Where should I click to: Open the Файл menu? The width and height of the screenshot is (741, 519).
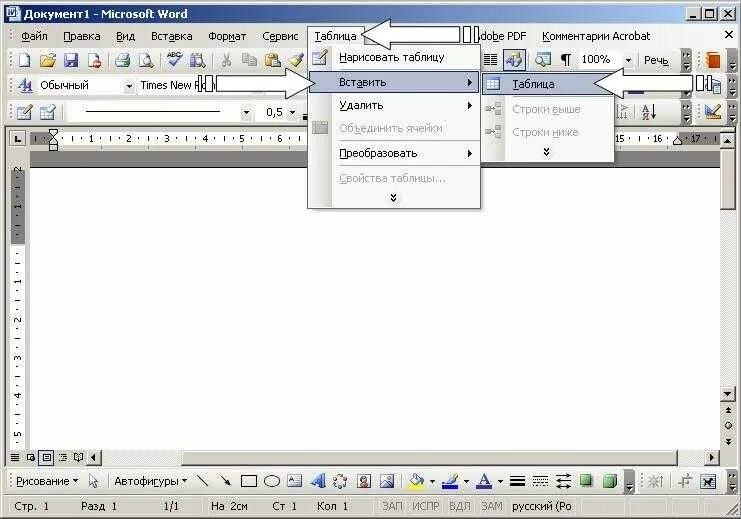(34, 36)
